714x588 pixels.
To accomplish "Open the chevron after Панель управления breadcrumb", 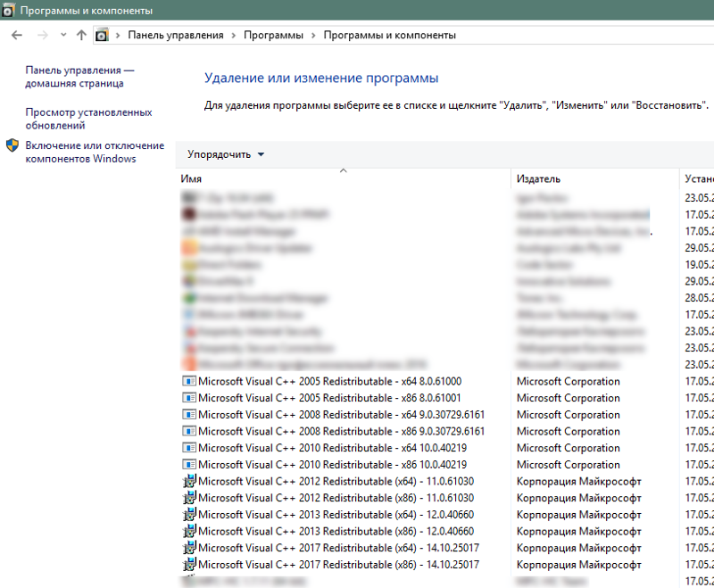I will click(234, 36).
